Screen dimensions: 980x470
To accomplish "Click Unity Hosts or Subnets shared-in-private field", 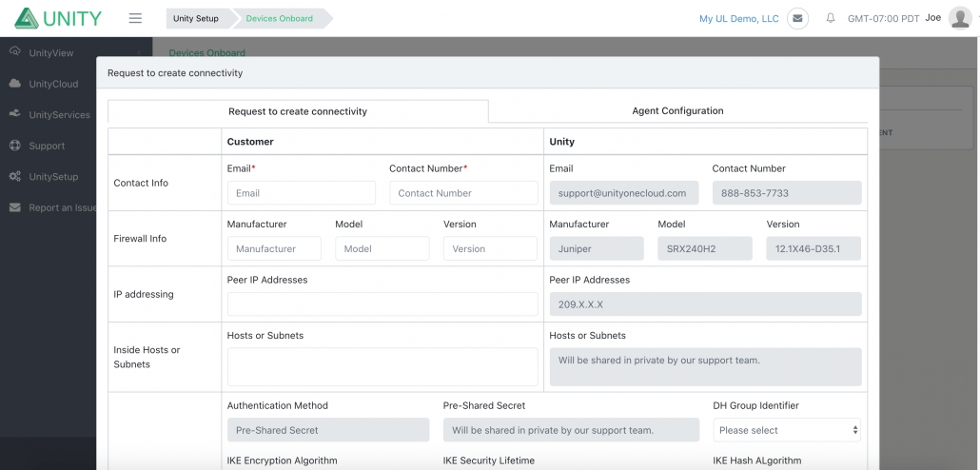I will click(706, 367).
